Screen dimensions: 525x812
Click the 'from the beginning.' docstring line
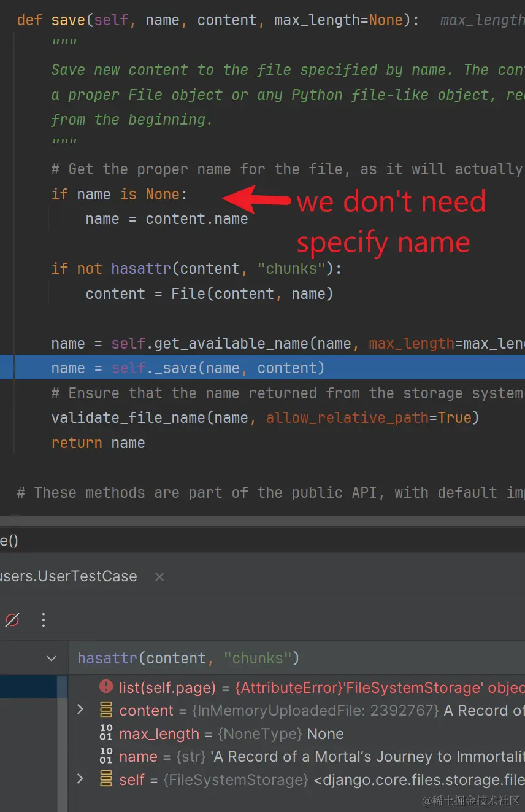pyautogui.click(x=132, y=119)
